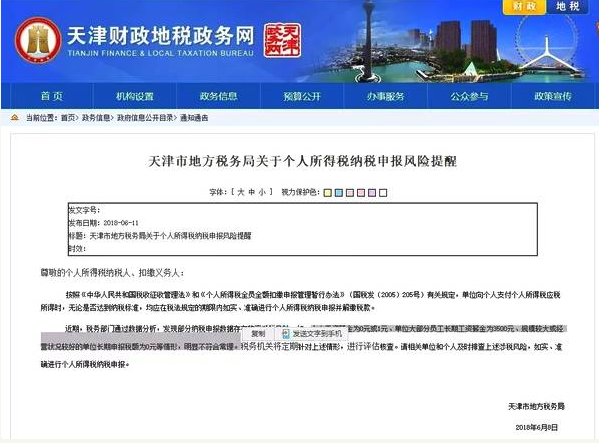Open the 财政 tab at top right
The image size is (599, 443).
(x=524, y=6)
